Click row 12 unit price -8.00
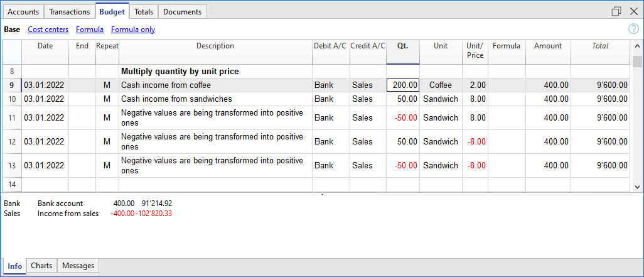Viewport: 644px width, 277px height. [x=475, y=142]
